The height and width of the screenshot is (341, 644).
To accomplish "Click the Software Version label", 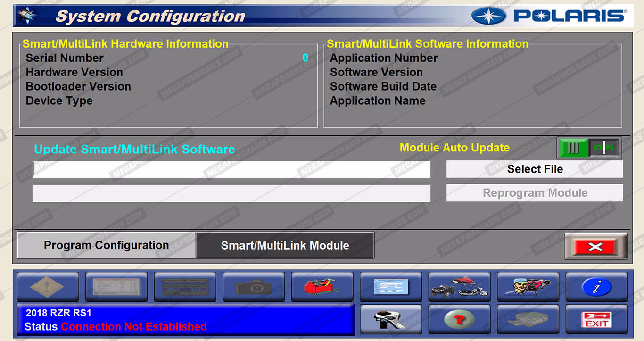I will point(376,72).
